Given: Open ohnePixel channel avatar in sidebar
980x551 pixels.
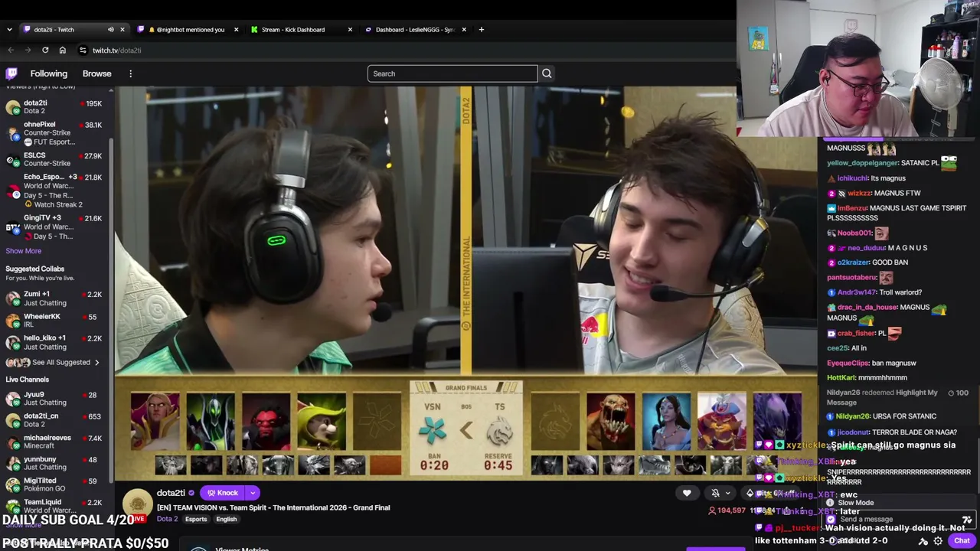Looking at the screenshot, I should 13,133.
